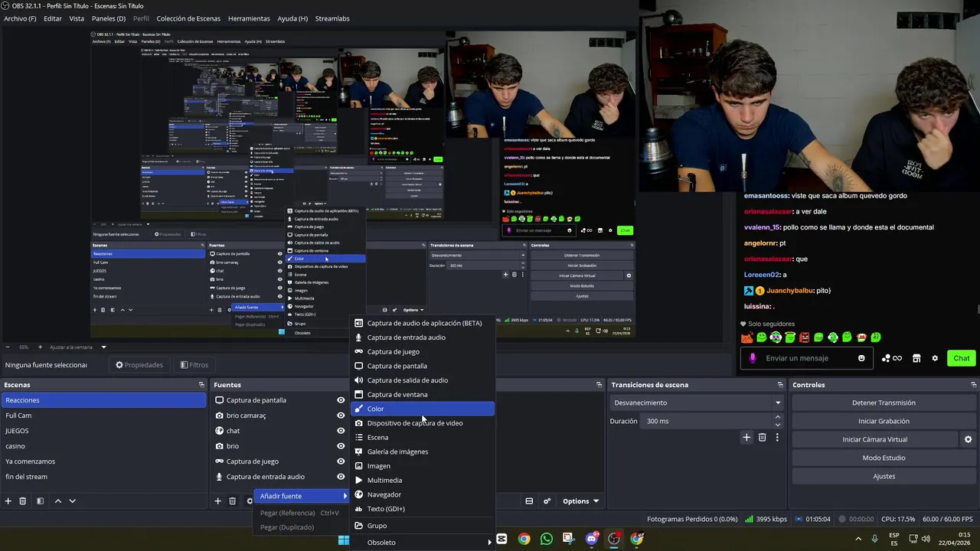Toggle visibility of Captura de juego source
980x551 pixels.
[x=341, y=461]
